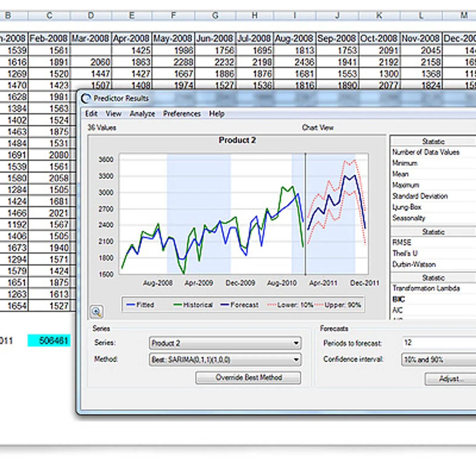The width and height of the screenshot is (476, 476).
Task: Click the Number of Data Values statistic row
Action: point(433,152)
